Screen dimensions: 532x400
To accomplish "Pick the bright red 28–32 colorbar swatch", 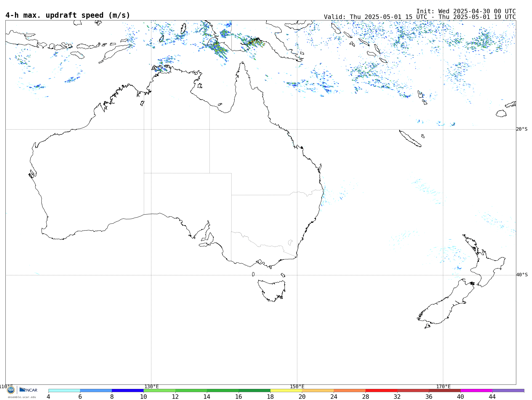I will (381, 390).
